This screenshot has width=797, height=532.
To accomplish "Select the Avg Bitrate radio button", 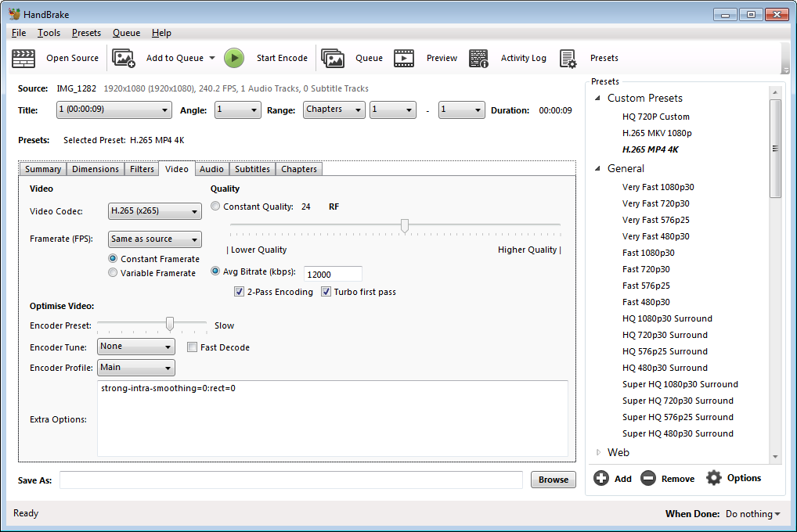I will pyautogui.click(x=215, y=271).
